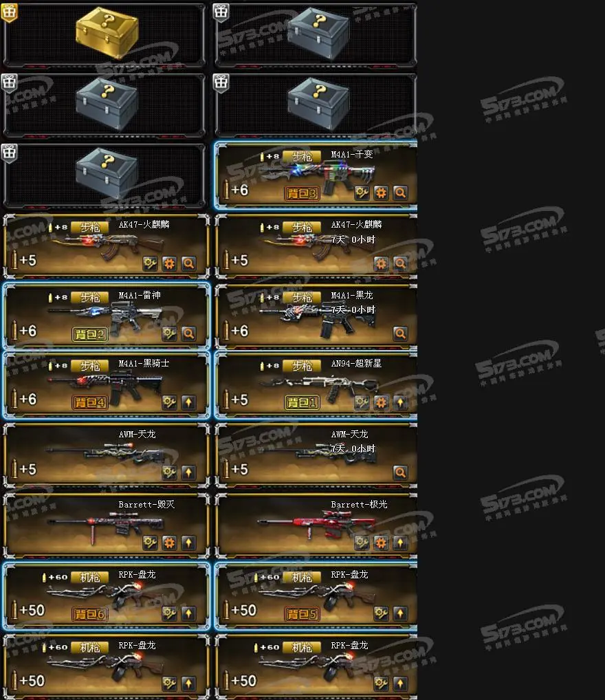
Task: Open orange gear settings on M4A1-千变 card
Action: point(381,193)
